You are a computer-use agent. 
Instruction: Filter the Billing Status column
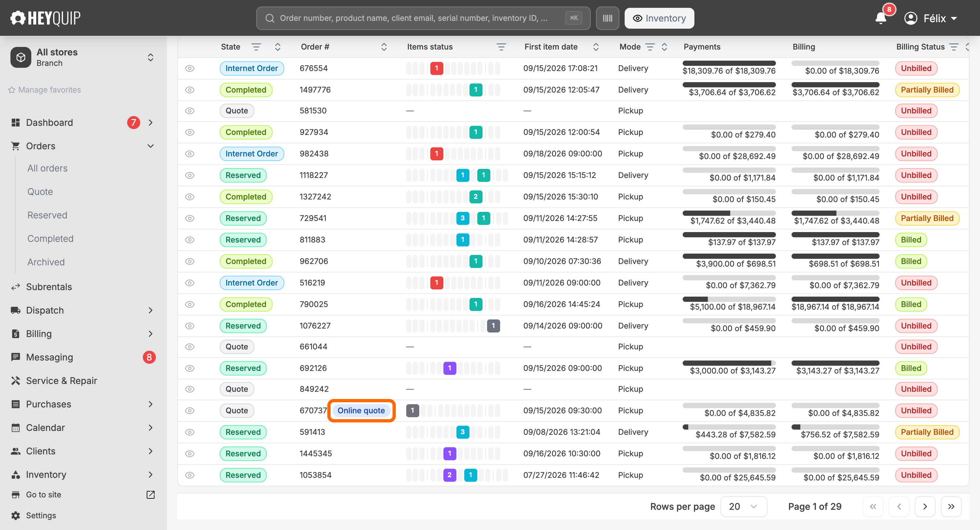coord(953,47)
